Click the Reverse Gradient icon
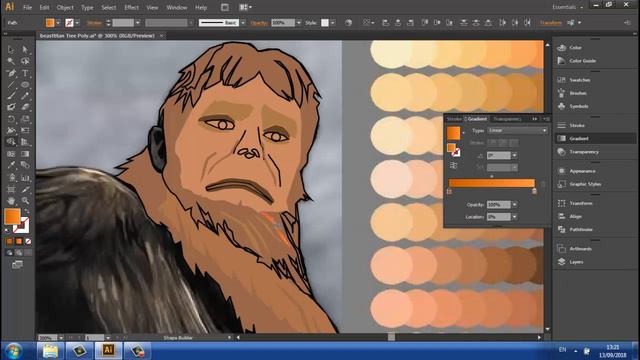 point(453,165)
